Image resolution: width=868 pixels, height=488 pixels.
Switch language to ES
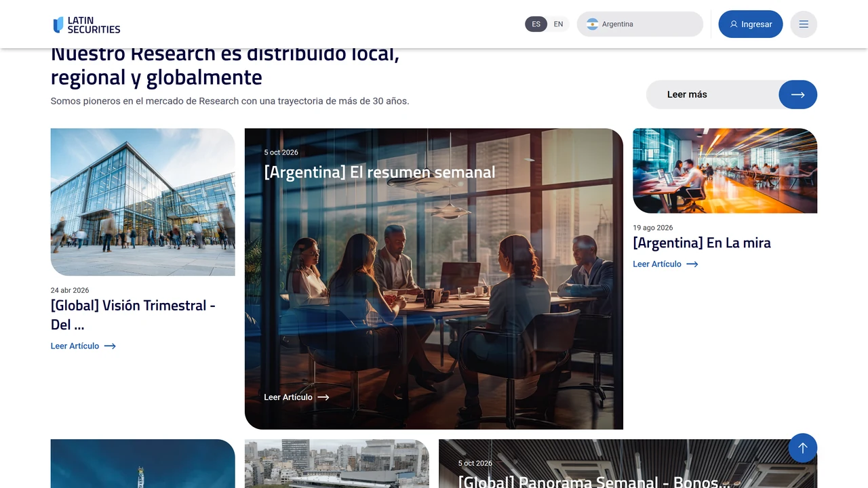[536, 24]
